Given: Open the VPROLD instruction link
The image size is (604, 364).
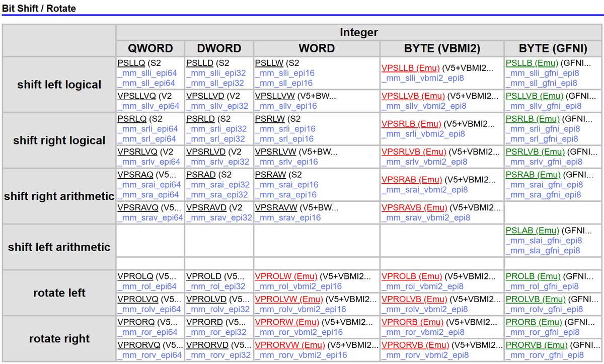Looking at the screenshot, I should (204, 277).
